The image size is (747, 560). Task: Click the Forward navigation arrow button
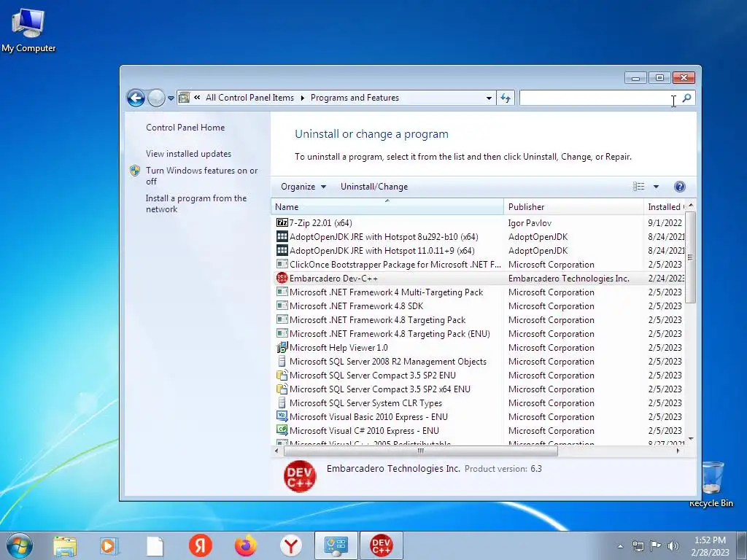pyautogui.click(x=156, y=98)
